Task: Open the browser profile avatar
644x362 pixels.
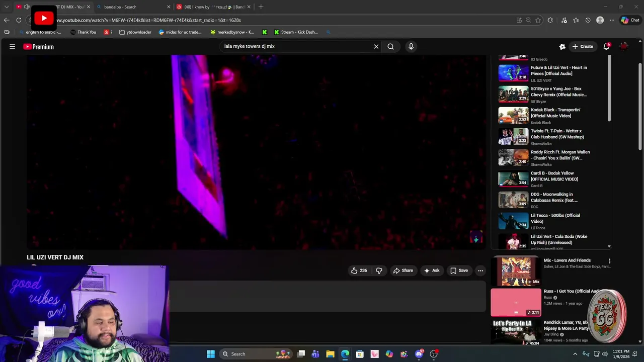Action: tap(600, 20)
